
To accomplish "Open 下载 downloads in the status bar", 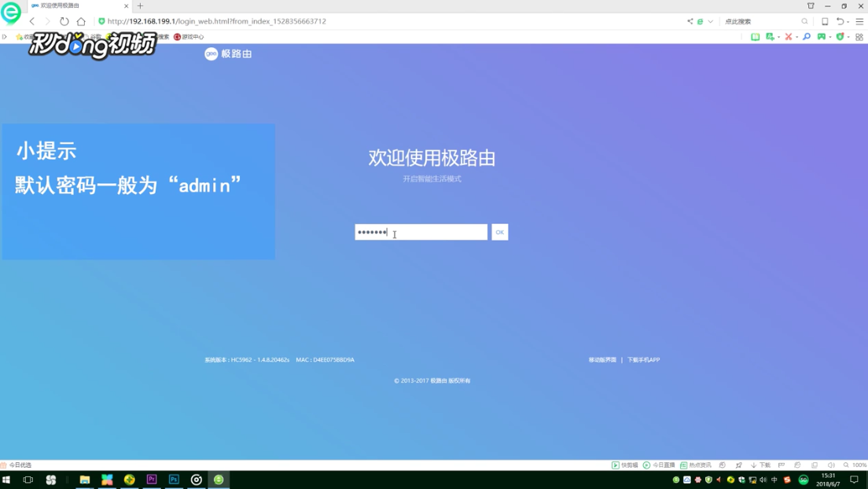I will tap(760, 465).
